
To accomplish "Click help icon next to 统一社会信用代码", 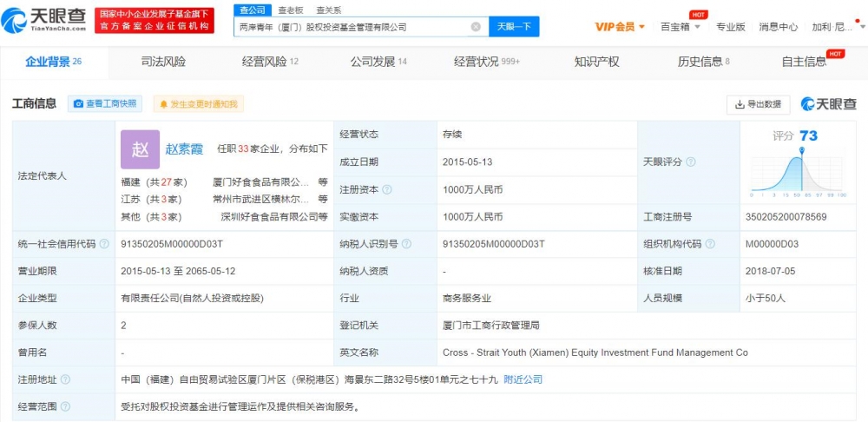I will click(x=104, y=244).
